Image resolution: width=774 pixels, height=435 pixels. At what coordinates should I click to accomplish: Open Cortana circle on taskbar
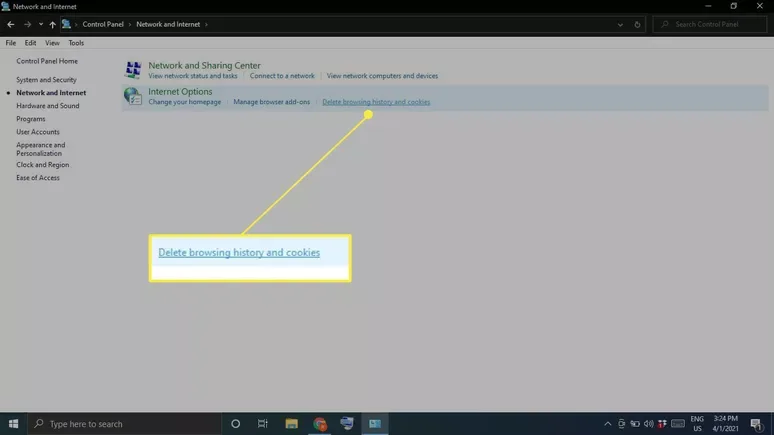(x=235, y=424)
